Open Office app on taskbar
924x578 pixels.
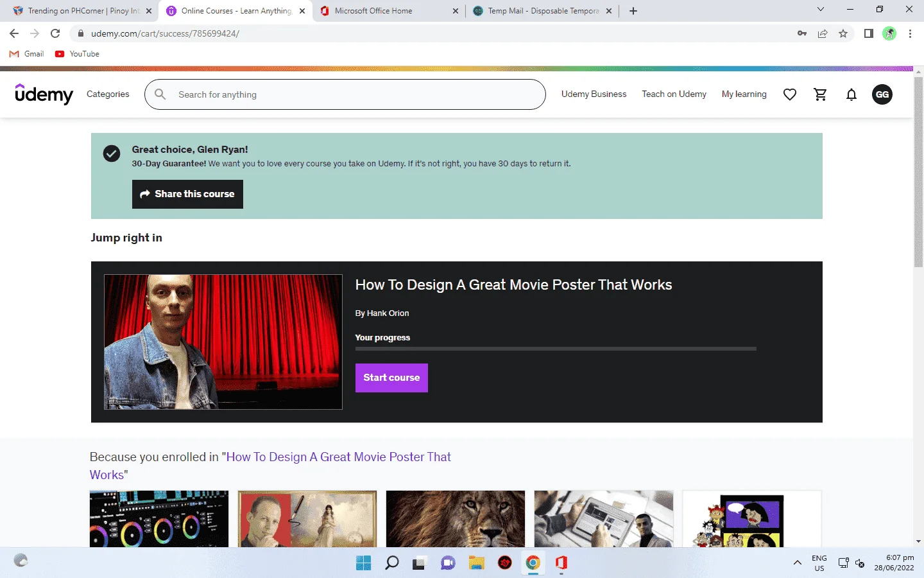(x=561, y=563)
